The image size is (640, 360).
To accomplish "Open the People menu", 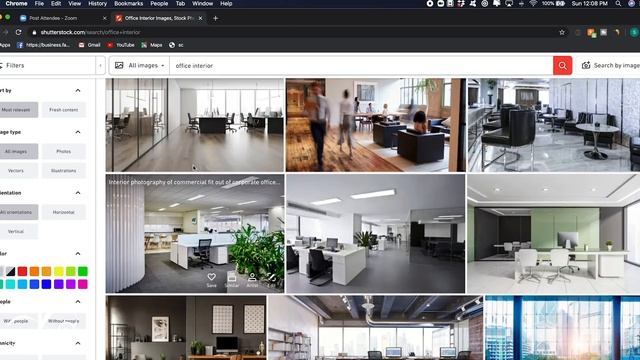I will tap(159, 4).
